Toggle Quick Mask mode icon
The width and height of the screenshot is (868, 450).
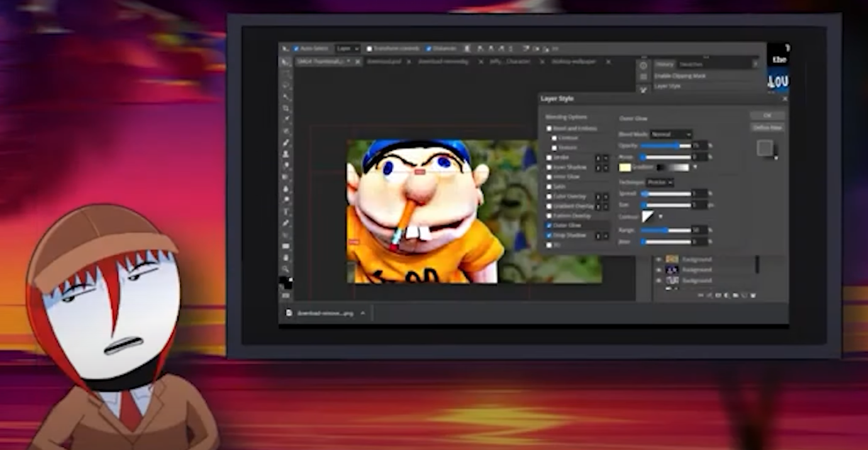286,295
